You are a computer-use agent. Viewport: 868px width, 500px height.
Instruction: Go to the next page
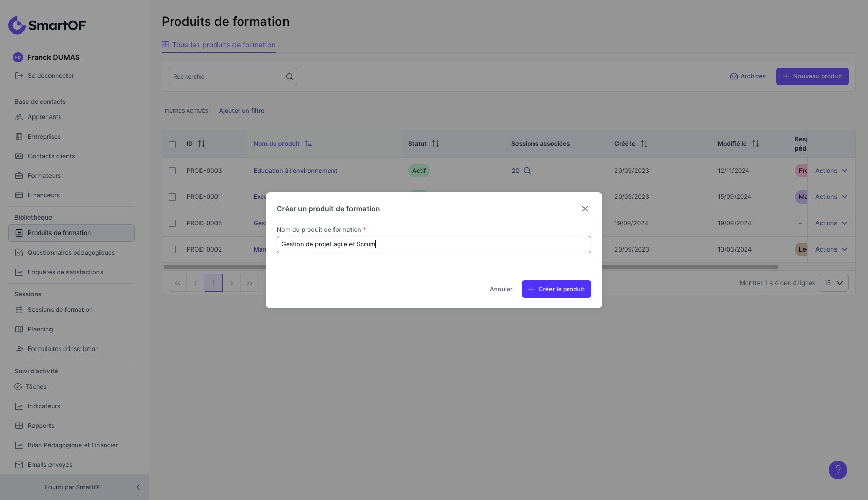coord(232,283)
